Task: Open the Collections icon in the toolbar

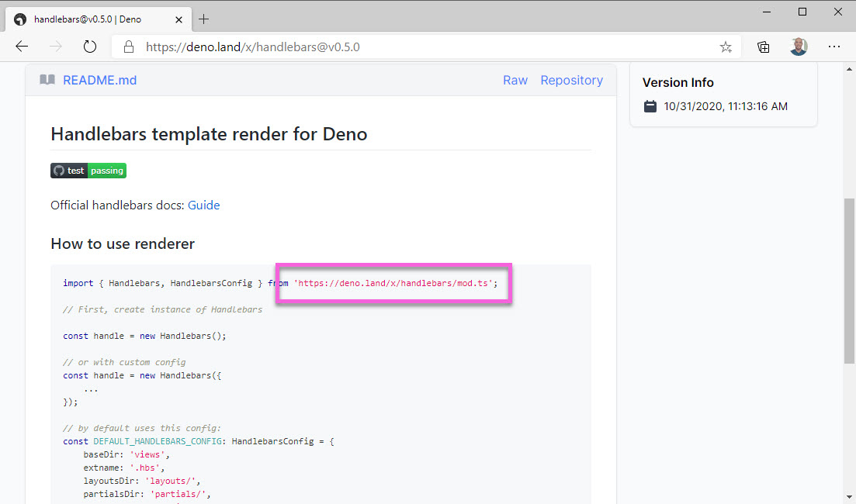Action: 764,47
